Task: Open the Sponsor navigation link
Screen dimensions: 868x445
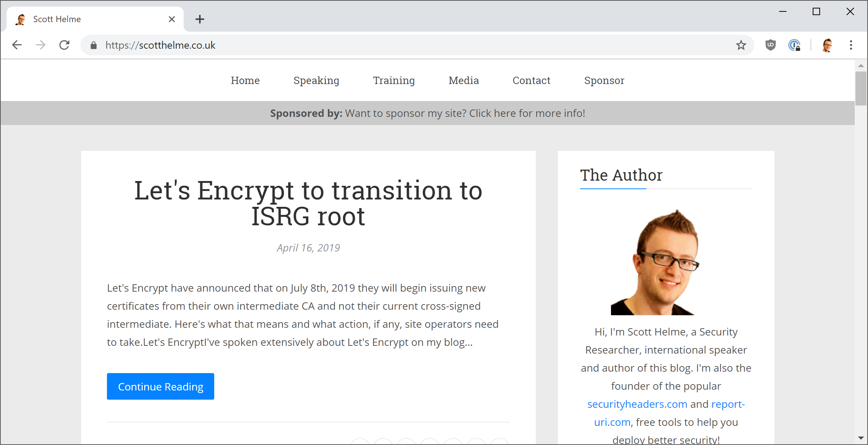Action: click(x=604, y=80)
